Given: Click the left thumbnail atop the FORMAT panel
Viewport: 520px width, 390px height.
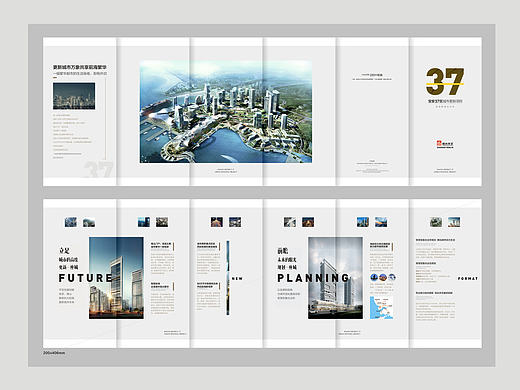Looking at the screenshot, I should coord(436,222).
